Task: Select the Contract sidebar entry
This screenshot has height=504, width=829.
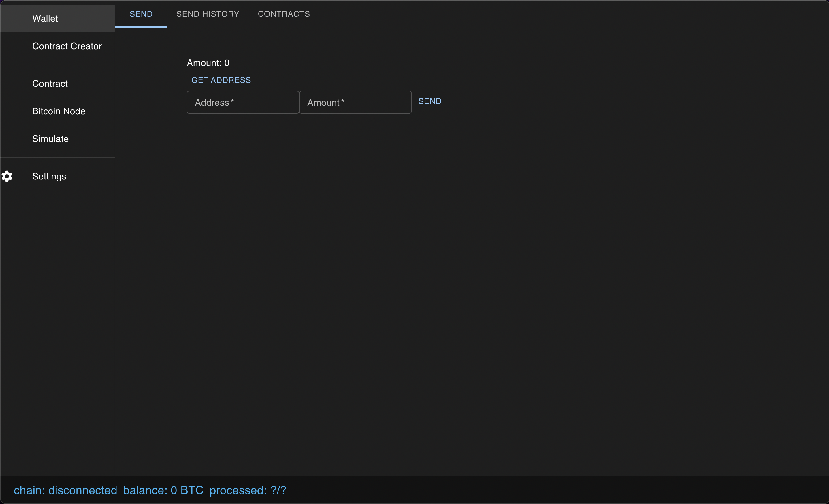Action: coord(58,84)
